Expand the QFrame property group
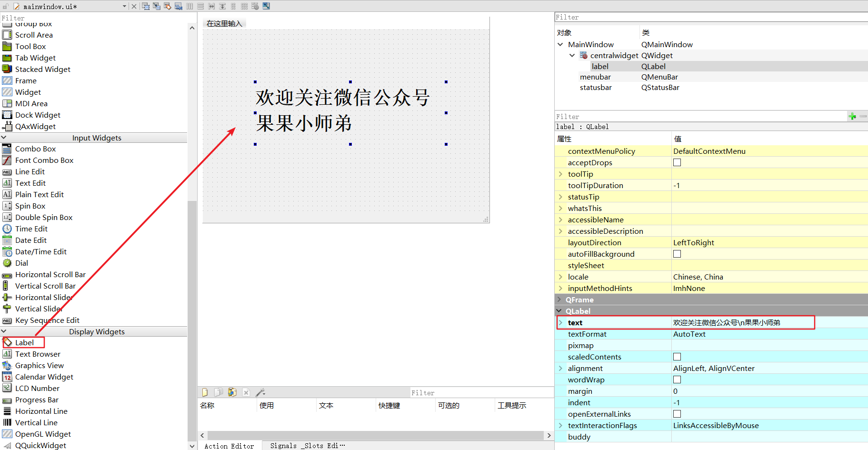This screenshot has width=868, height=450. click(x=559, y=300)
